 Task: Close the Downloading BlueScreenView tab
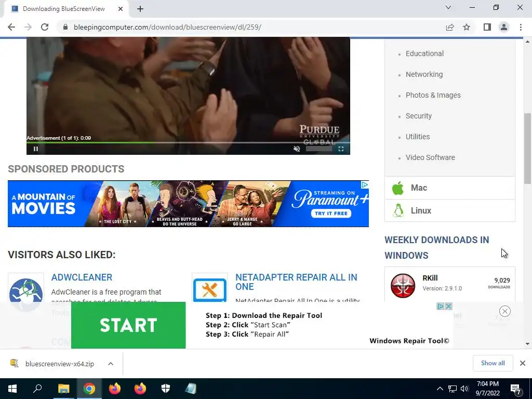(x=121, y=9)
